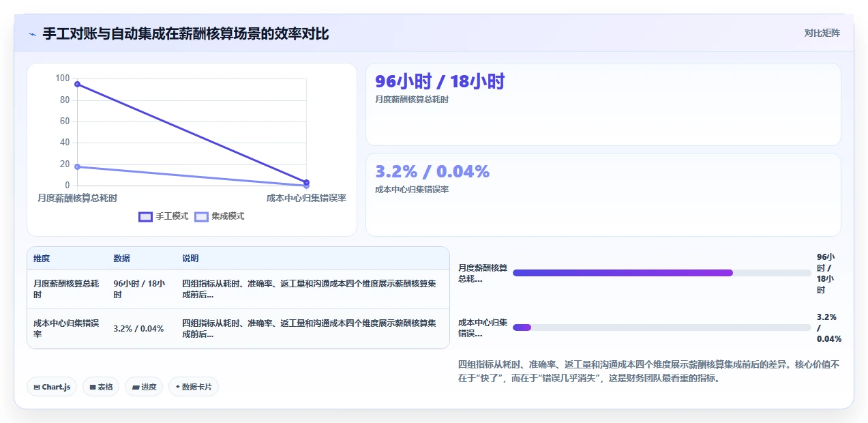This screenshot has width=868, height=423.
Task: Click the 数据 column header
Action: click(x=121, y=259)
